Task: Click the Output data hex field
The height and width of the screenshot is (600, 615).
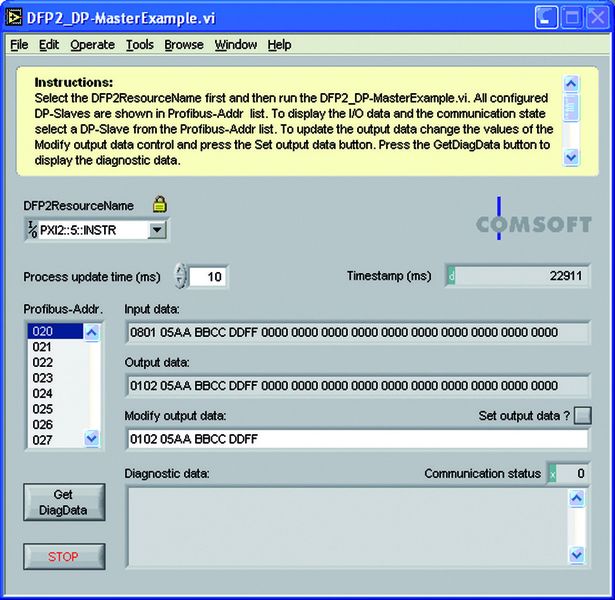Action: pos(358,386)
